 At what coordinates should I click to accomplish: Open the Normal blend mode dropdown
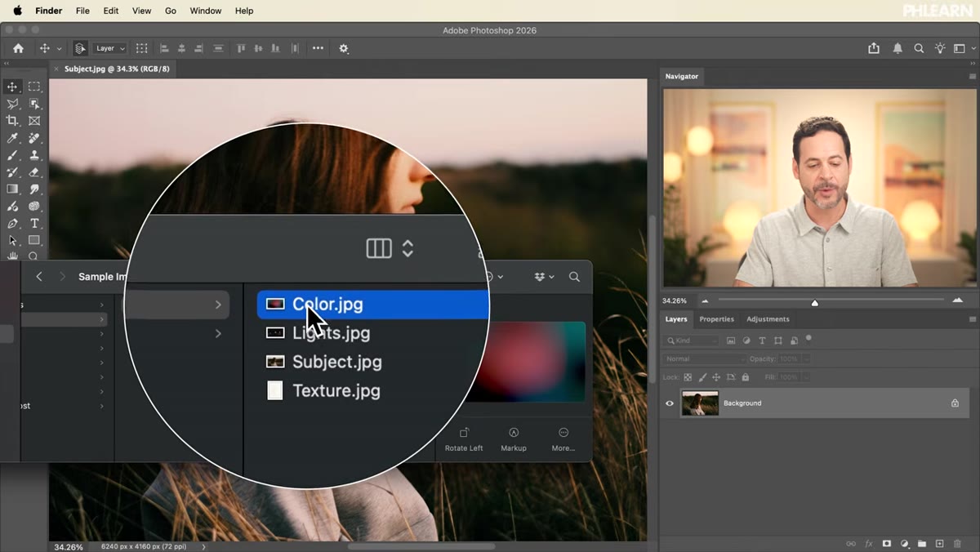click(705, 359)
